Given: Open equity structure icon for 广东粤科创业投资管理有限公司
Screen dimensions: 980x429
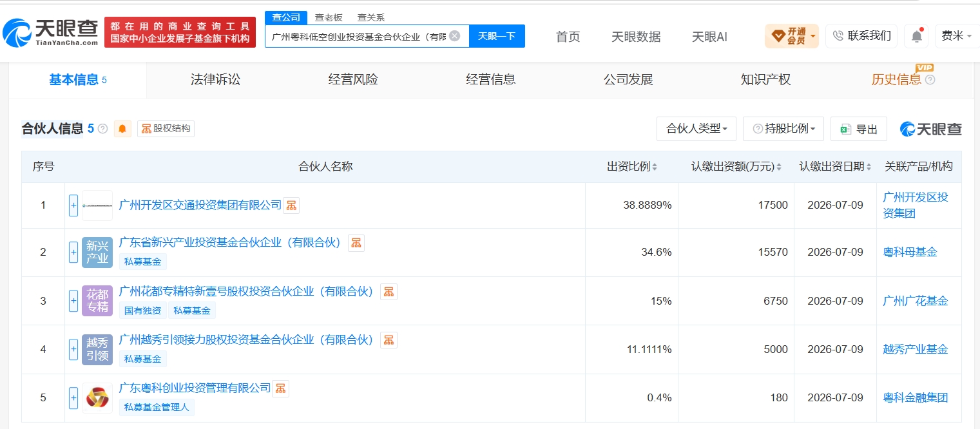Looking at the screenshot, I should pos(280,388).
